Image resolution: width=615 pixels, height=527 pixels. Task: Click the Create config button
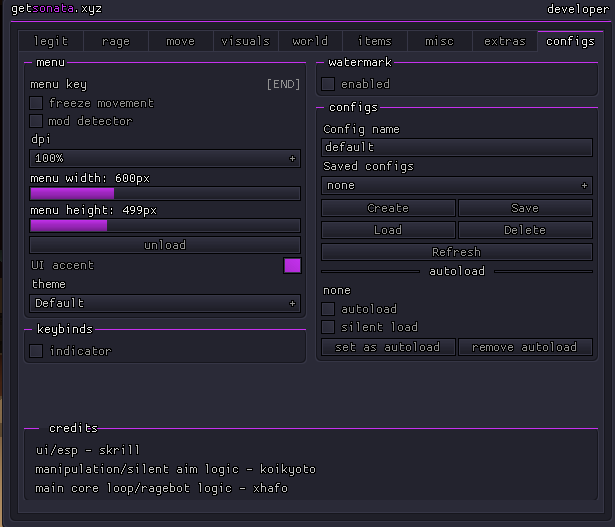pos(388,208)
